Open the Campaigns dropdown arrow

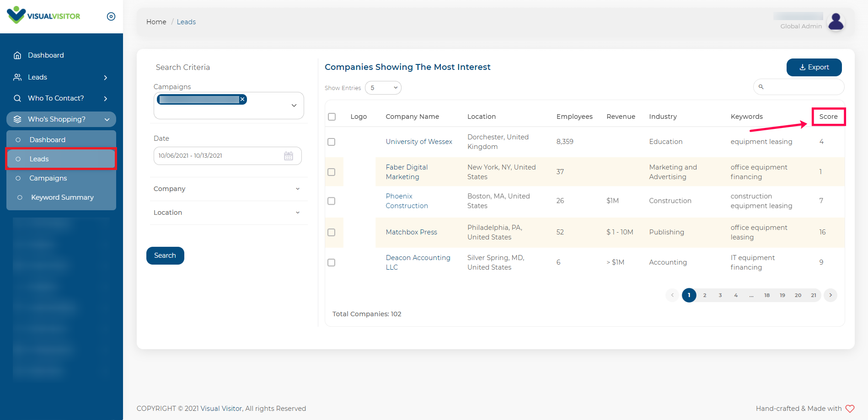pyautogui.click(x=294, y=106)
